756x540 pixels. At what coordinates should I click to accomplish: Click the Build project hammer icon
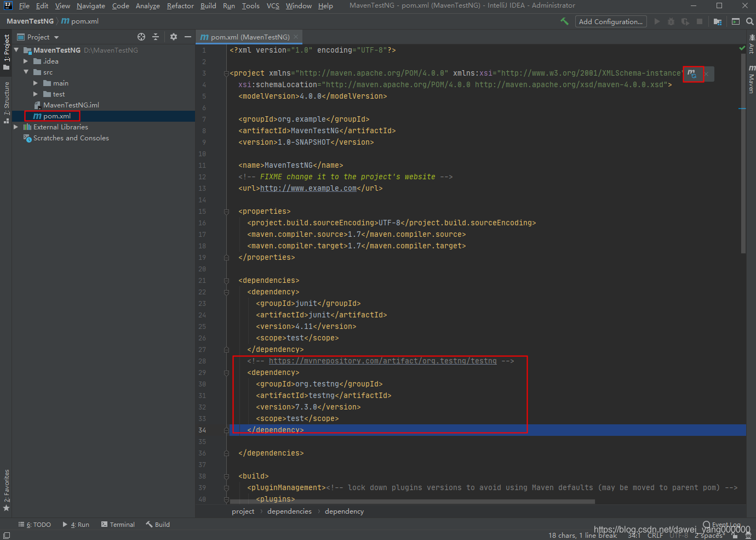pyautogui.click(x=564, y=21)
